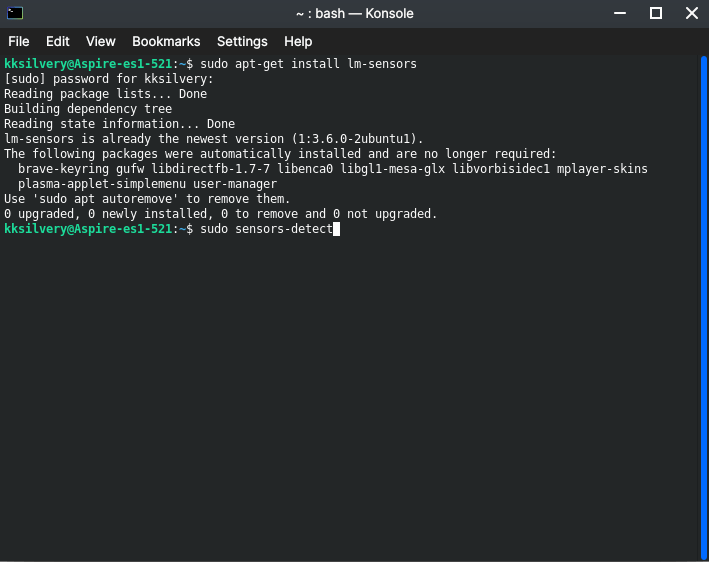Viewport: 709px width, 562px height.
Task: Click the 'libdirectfb-1.7-7' package name
Action: pyautogui.click(x=211, y=169)
